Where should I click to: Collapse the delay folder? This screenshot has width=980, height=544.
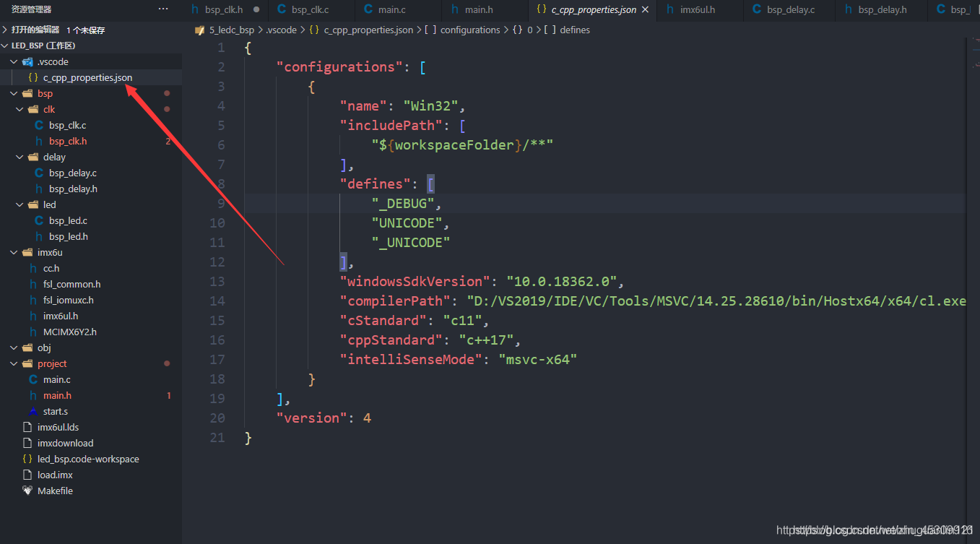pyautogui.click(x=19, y=157)
